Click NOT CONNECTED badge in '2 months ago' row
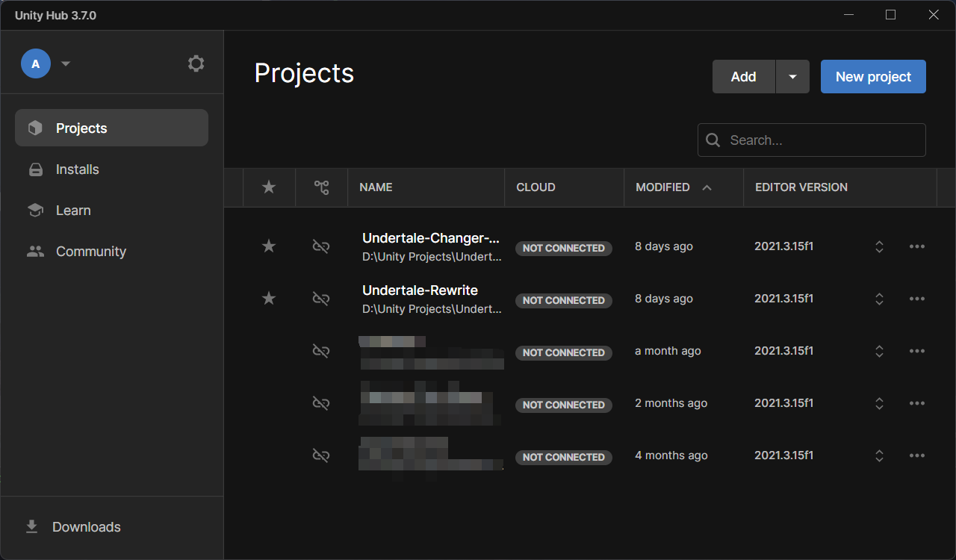Screen dimensions: 956x560 pyautogui.click(x=564, y=405)
